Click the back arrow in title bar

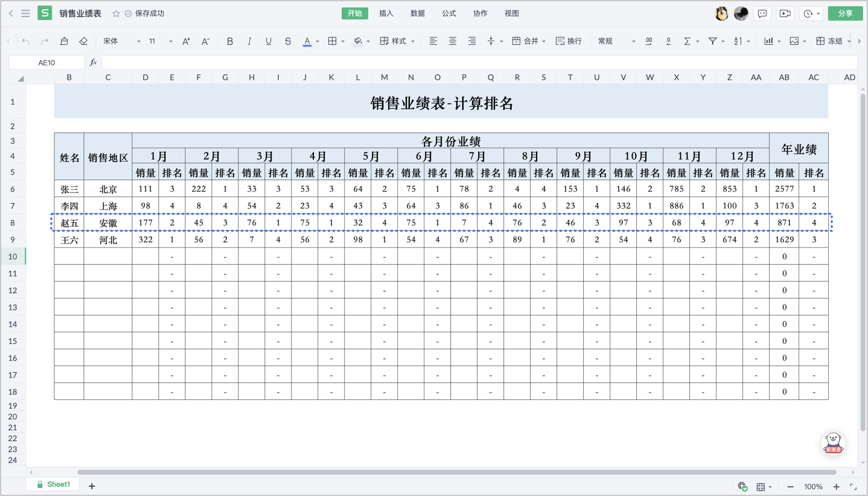[11, 13]
